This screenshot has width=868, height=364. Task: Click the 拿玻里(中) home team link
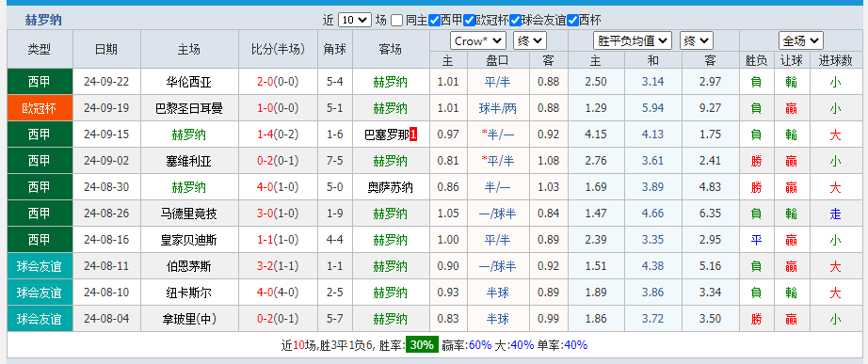click(x=189, y=319)
